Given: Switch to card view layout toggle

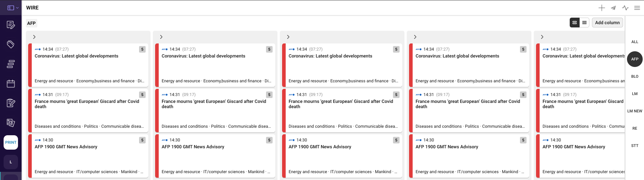Looking at the screenshot, I should coord(575,23).
